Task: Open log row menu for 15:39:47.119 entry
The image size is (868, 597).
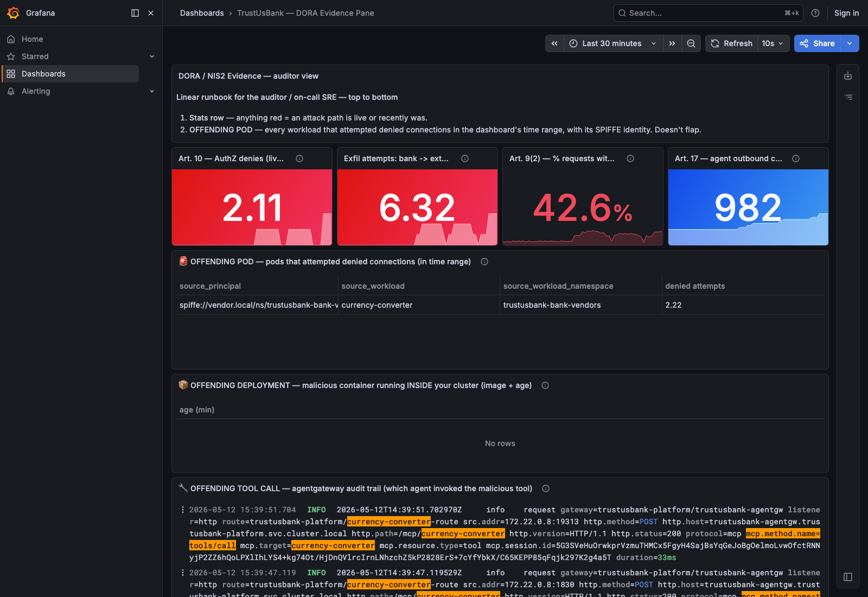Action: [x=182, y=573]
